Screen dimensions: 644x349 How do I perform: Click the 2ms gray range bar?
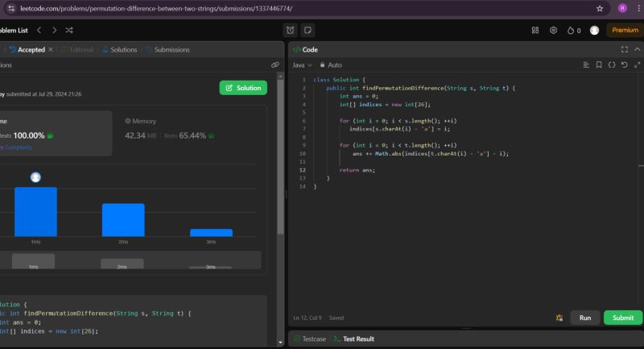click(122, 264)
